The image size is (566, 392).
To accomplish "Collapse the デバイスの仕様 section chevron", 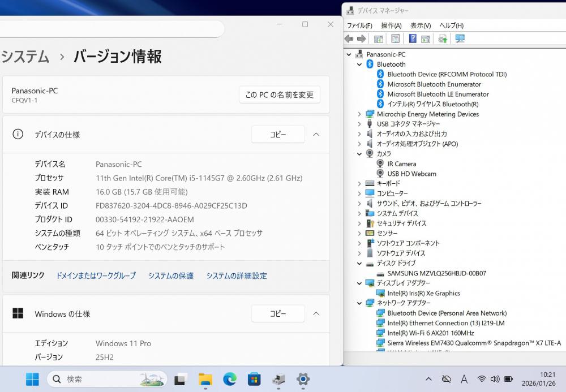I will coord(316,135).
